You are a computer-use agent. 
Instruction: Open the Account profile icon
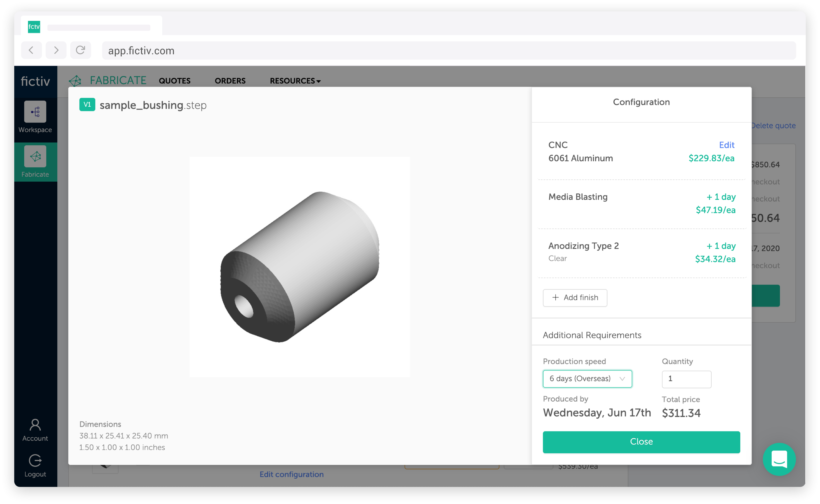tap(35, 425)
